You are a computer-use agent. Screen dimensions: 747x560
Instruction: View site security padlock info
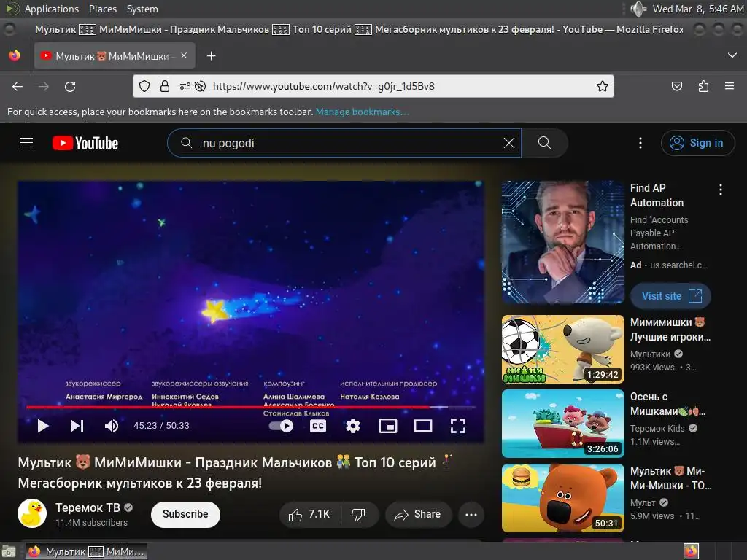point(165,86)
